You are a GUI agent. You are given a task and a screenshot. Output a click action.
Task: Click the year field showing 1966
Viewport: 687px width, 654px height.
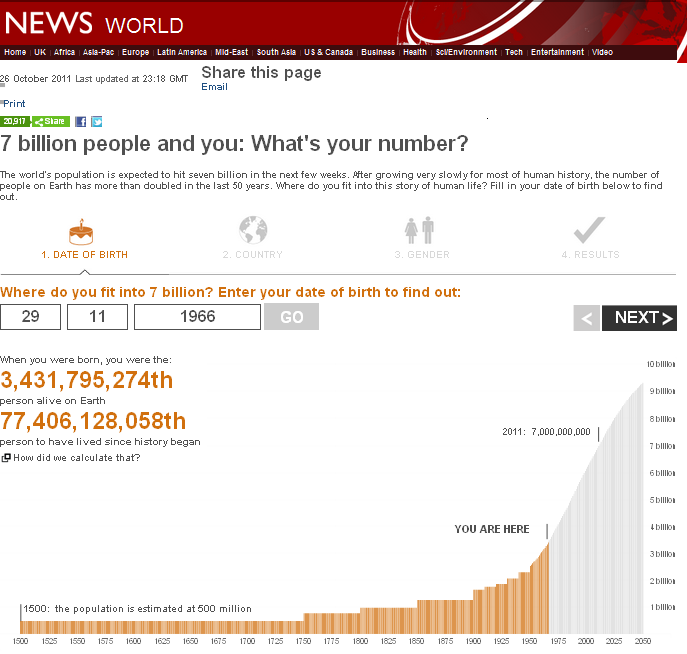point(197,317)
